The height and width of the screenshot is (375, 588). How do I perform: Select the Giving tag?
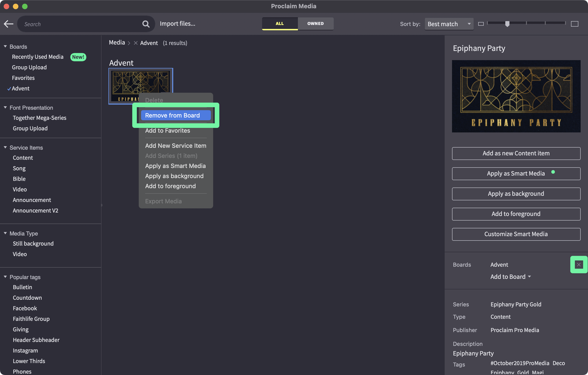coord(21,329)
